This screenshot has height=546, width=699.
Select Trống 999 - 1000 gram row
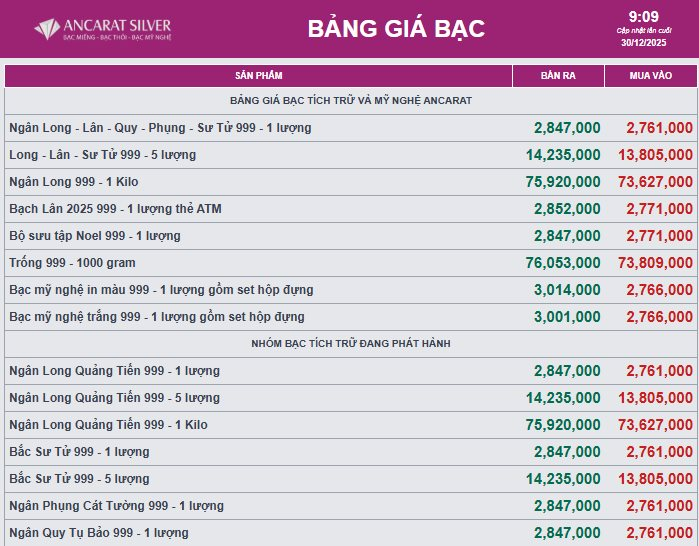(72, 262)
